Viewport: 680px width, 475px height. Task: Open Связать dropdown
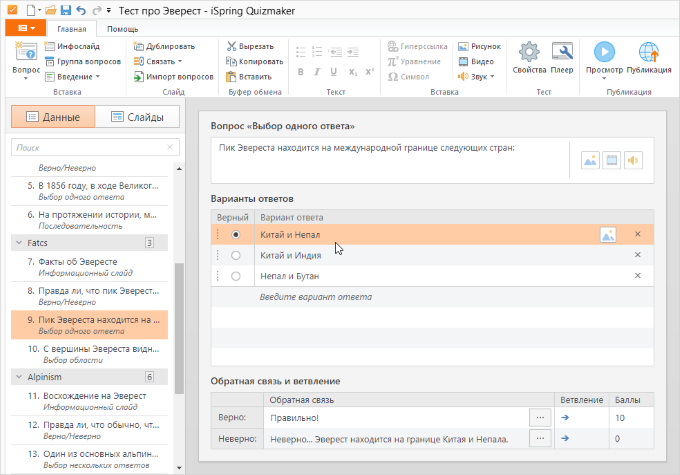click(158, 61)
